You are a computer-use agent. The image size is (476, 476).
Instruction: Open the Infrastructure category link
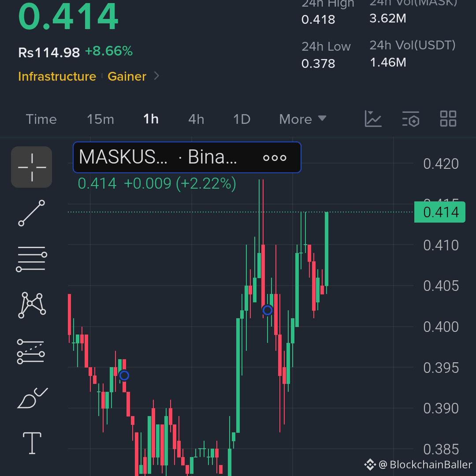[57, 76]
